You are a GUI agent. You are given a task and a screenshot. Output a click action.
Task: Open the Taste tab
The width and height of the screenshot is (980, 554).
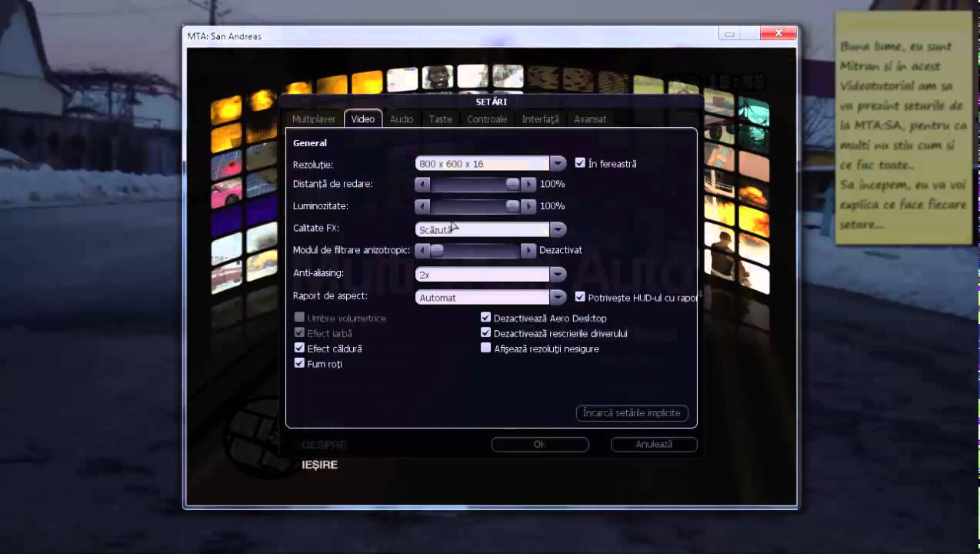[x=441, y=119]
